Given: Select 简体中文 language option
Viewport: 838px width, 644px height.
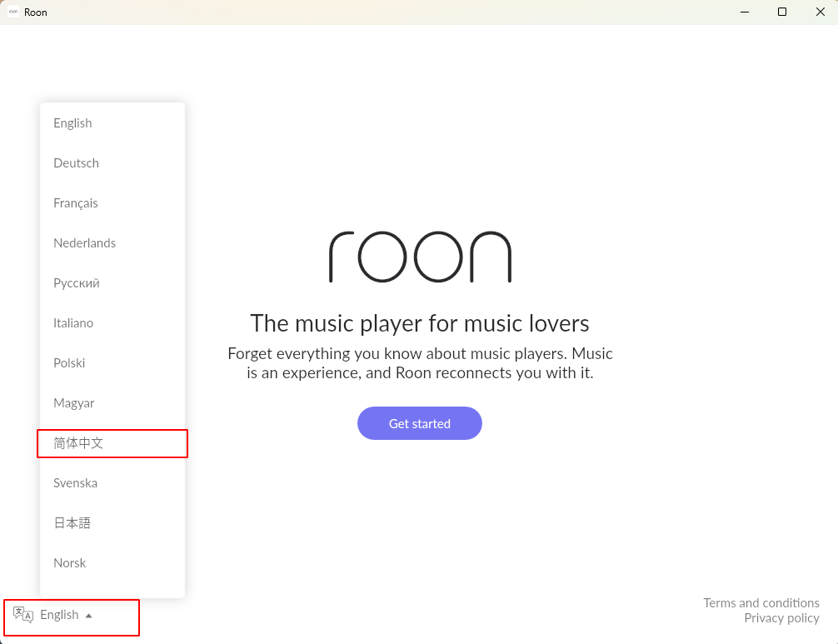Looking at the screenshot, I should click(112, 443).
